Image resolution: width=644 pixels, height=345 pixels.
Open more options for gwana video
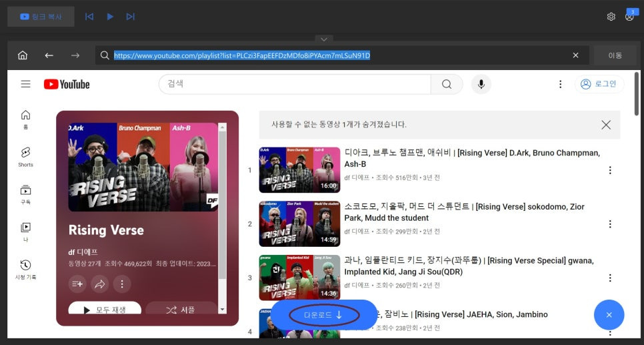pyautogui.click(x=610, y=278)
